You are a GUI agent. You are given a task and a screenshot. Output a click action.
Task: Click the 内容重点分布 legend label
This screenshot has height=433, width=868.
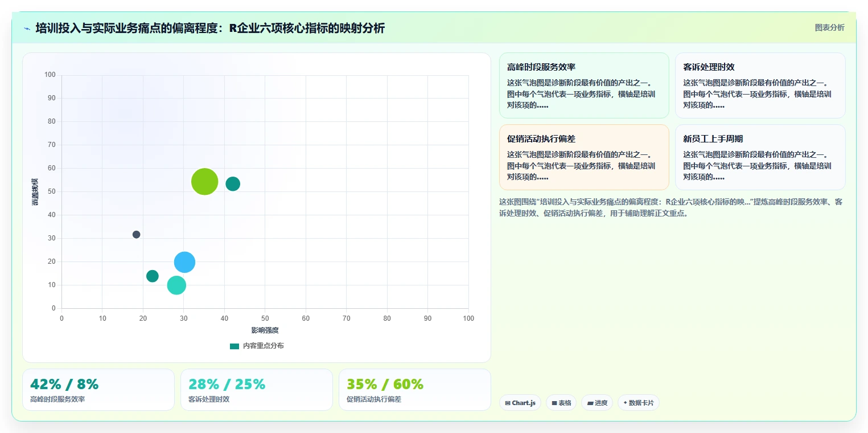(263, 346)
